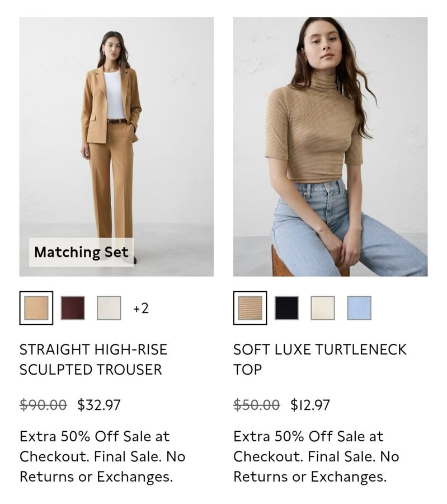Select the striped tan turtleneck swatch

pyautogui.click(x=250, y=308)
